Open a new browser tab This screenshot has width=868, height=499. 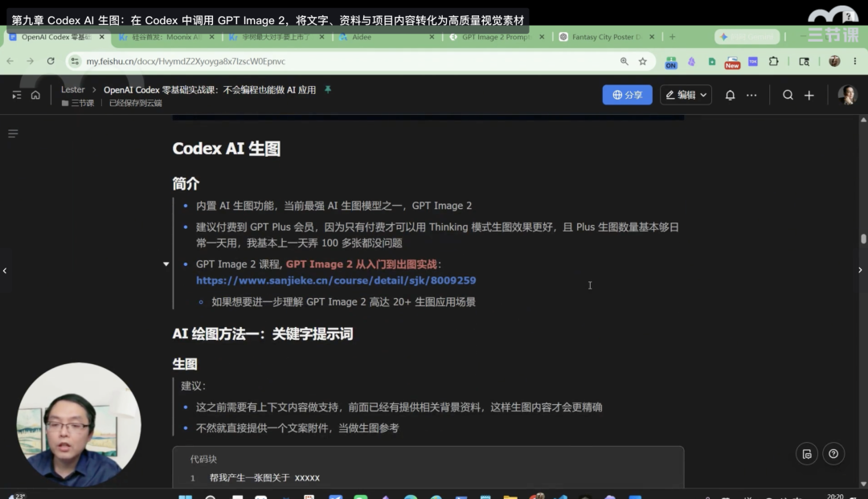(x=672, y=37)
